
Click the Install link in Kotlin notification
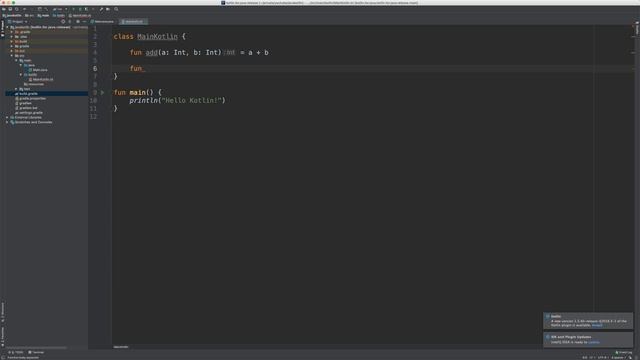pos(597,325)
